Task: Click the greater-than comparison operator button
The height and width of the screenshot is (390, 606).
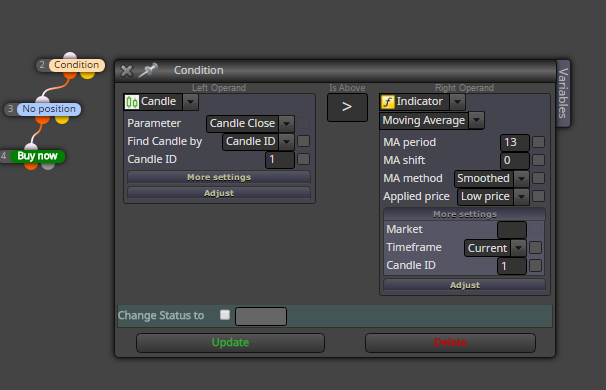Action: tap(347, 107)
